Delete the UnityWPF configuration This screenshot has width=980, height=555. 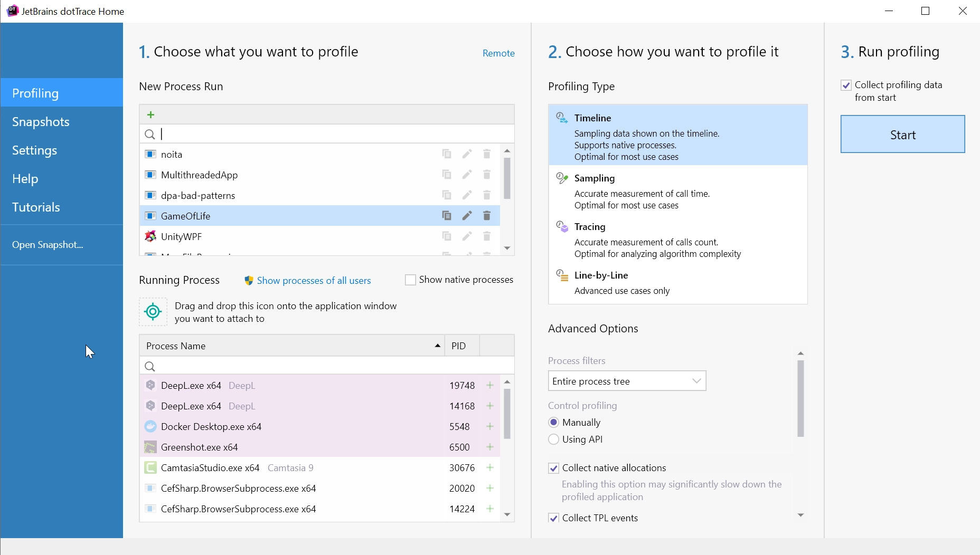click(487, 236)
